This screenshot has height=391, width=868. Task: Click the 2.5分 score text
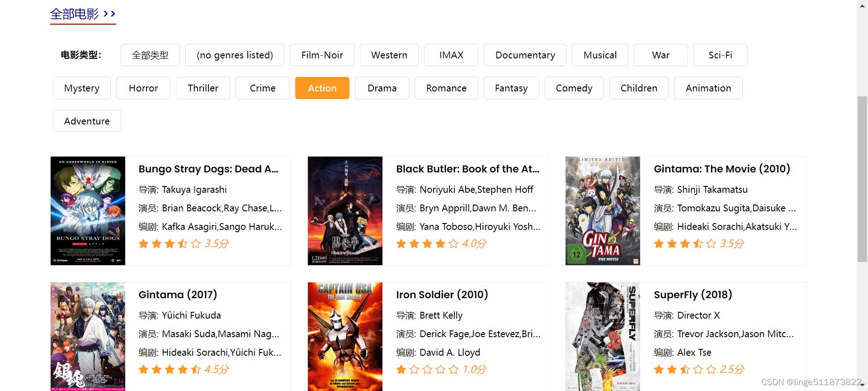click(x=732, y=370)
